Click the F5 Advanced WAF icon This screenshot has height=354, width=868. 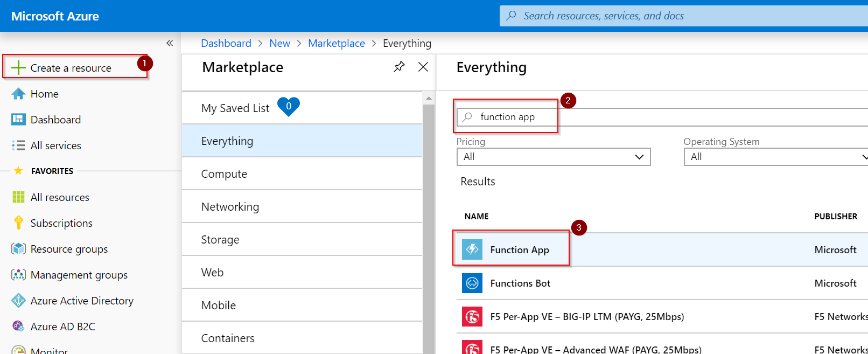[472, 347]
